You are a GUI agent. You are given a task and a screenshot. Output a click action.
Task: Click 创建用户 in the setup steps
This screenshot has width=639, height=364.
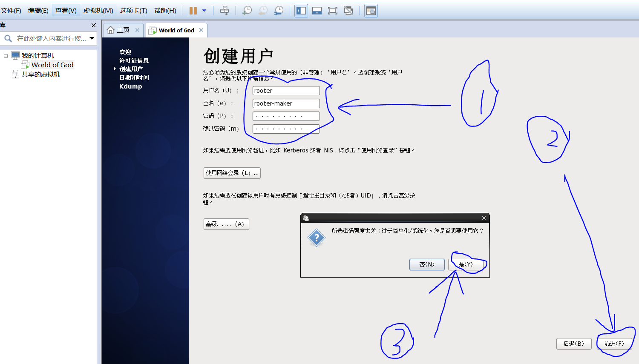tap(131, 69)
